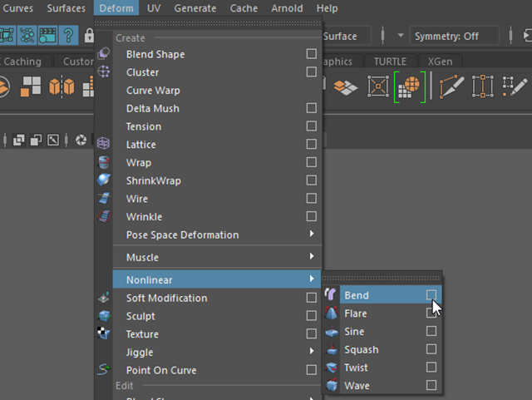The height and width of the screenshot is (400, 532).
Task: Expand the Jiggle submenu
Action: pyautogui.click(x=217, y=352)
